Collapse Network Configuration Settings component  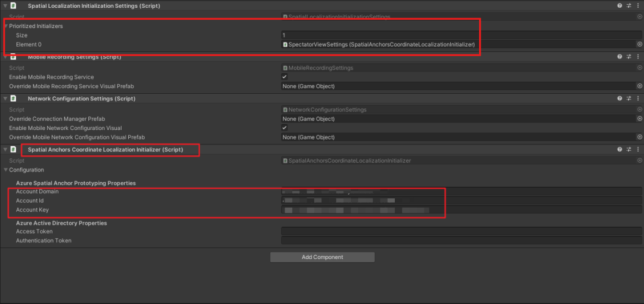point(5,99)
